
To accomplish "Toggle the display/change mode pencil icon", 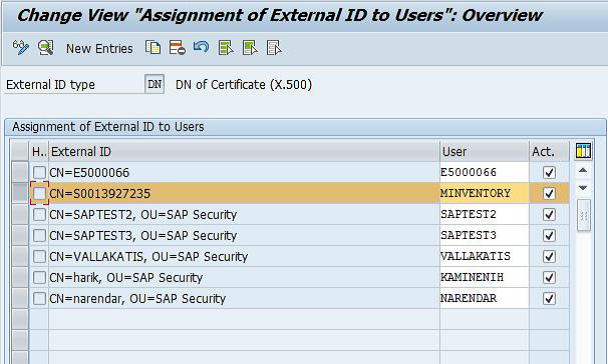I will (x=21, y=48).
